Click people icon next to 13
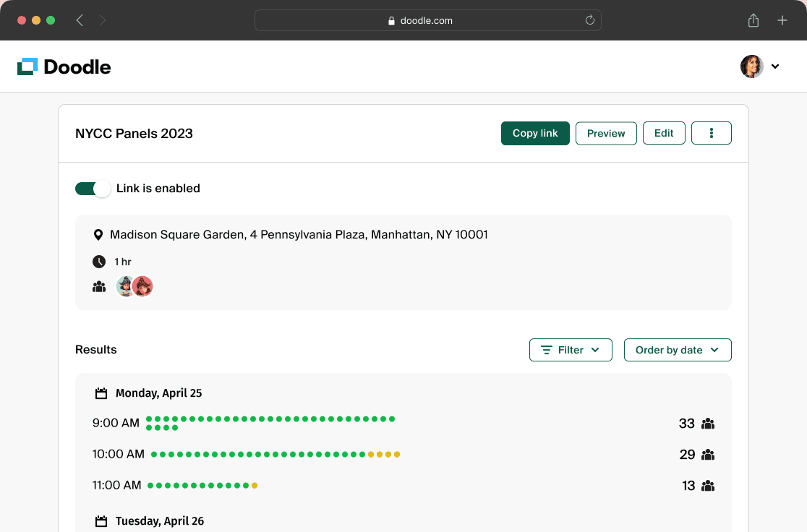This screenshot has height=532, width=807. [708, 486]
